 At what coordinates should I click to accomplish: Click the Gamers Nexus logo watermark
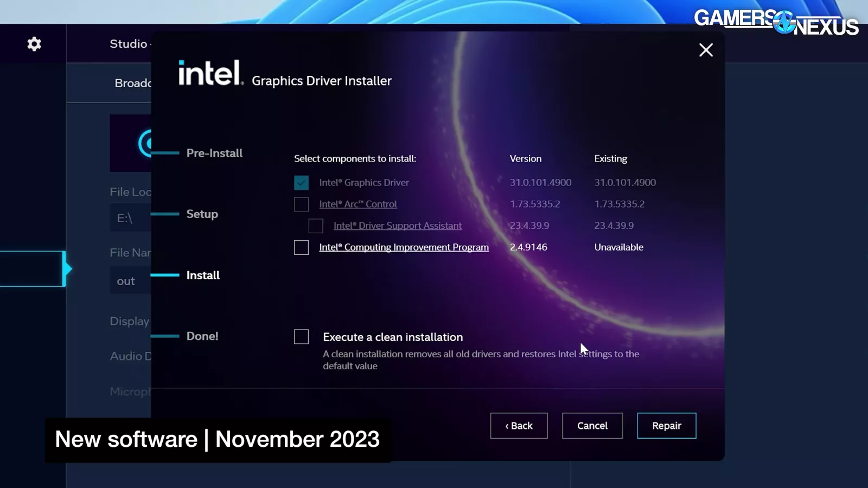click(x=776, y=22)
